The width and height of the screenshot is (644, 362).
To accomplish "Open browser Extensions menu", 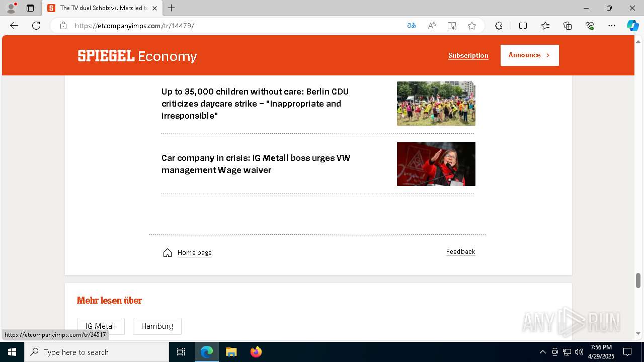I will coord(499,26).
